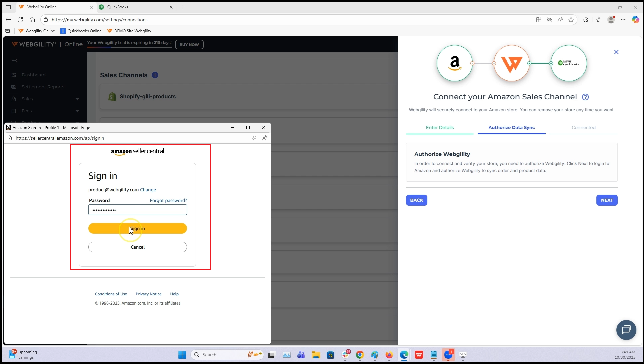Open Chrome from the taskbar
Screen dimensions: 644x364
pos(360,355)
